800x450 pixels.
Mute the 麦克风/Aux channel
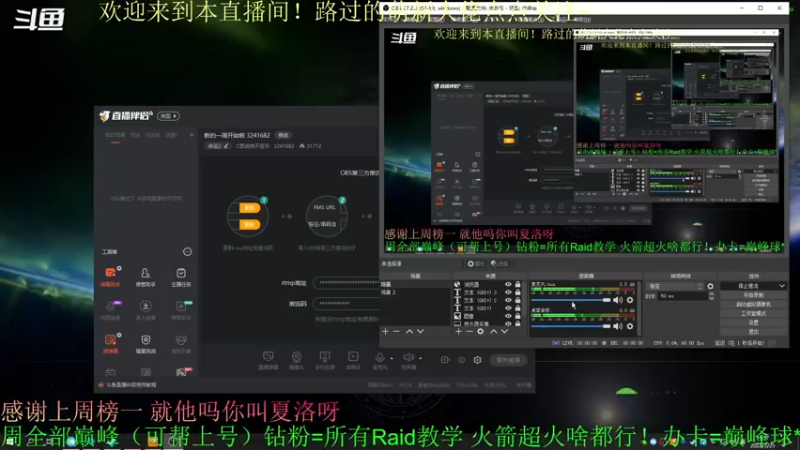click(x=618, y=300)
